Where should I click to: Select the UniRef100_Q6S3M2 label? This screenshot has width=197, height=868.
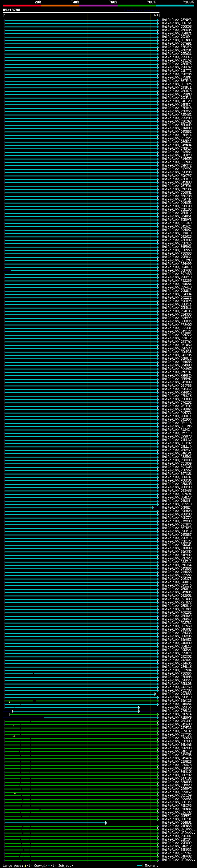pyautogui.click(x=177, y=721)
